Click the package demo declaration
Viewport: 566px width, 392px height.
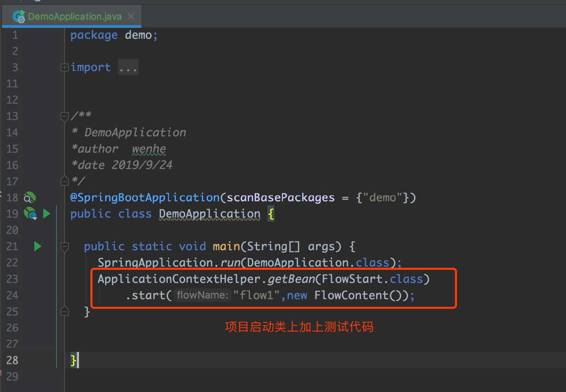(114, 35)
